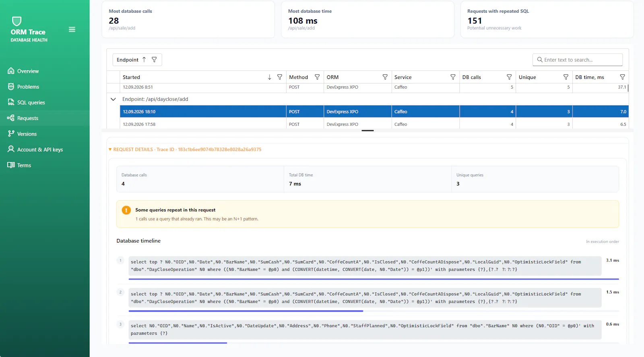Click the ORM Trace shield logo
The width and height of the screenshot is (644, 357).
pos(17,21)
